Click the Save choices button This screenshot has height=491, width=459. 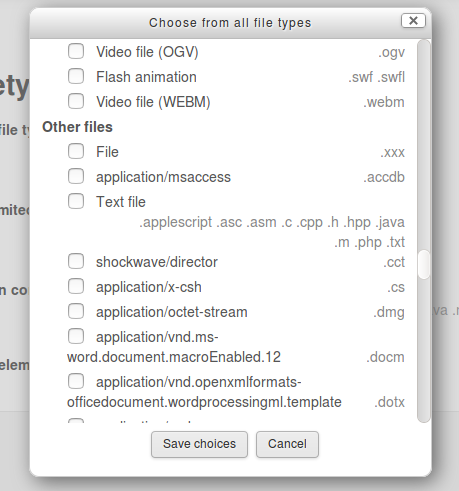pyautogui.click(x=199, y=444)
